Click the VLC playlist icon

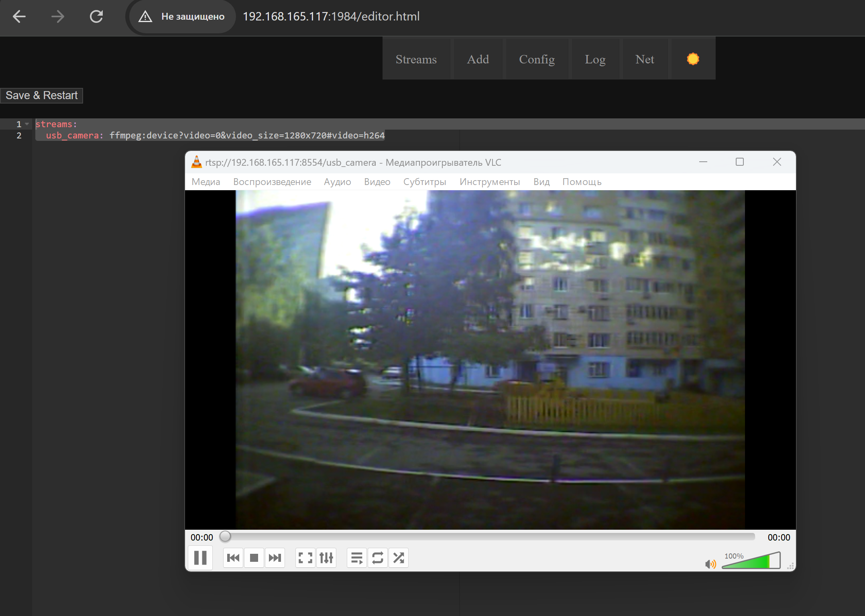click(357, 558)
